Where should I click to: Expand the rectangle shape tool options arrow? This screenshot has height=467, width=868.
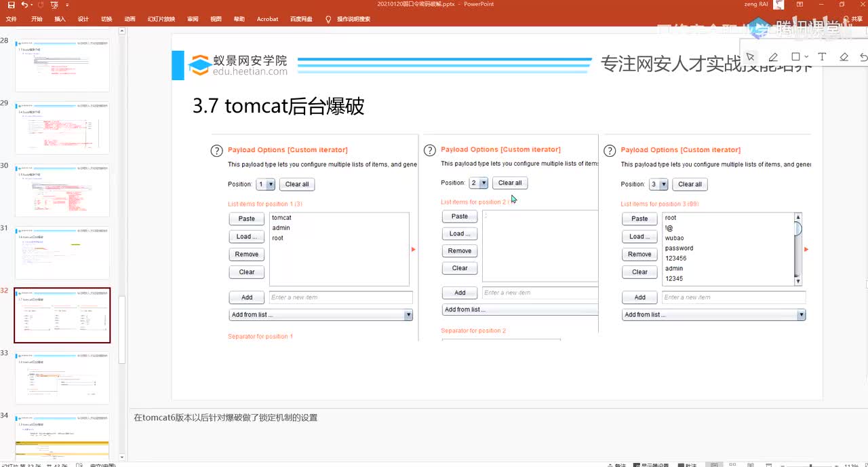click(806, 58)
